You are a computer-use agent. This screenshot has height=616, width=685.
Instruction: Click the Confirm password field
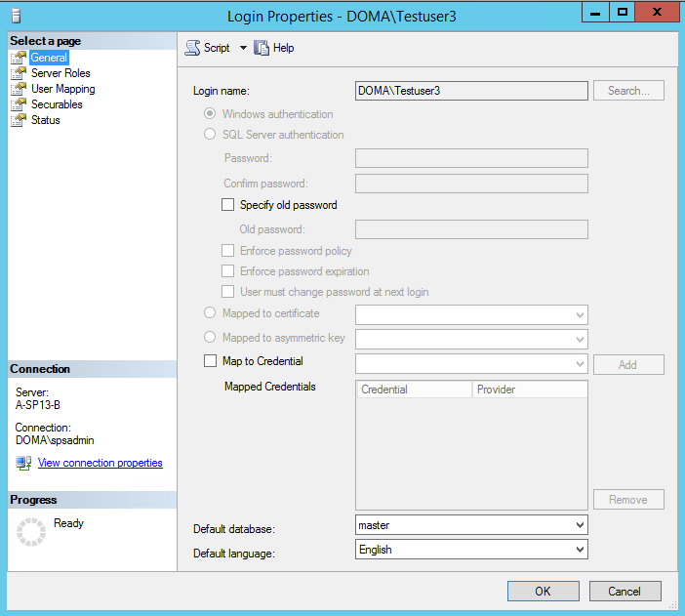tap(471, 184)
